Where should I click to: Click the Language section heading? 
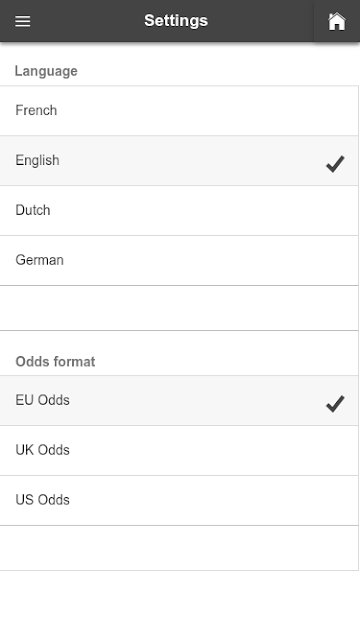[46, 71]
